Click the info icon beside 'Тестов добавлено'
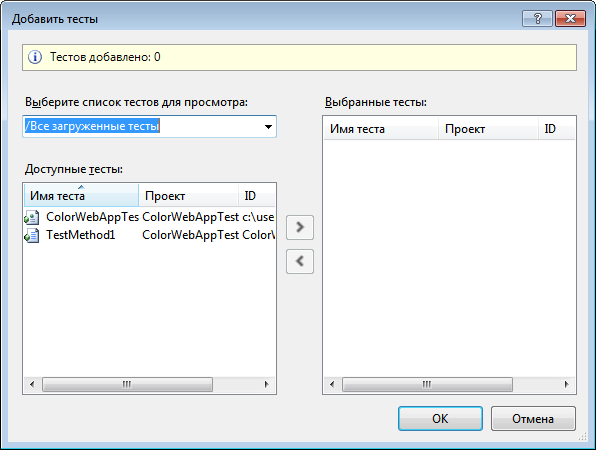The height and width of the screenshot is (450, 596). tap(35, 57)
